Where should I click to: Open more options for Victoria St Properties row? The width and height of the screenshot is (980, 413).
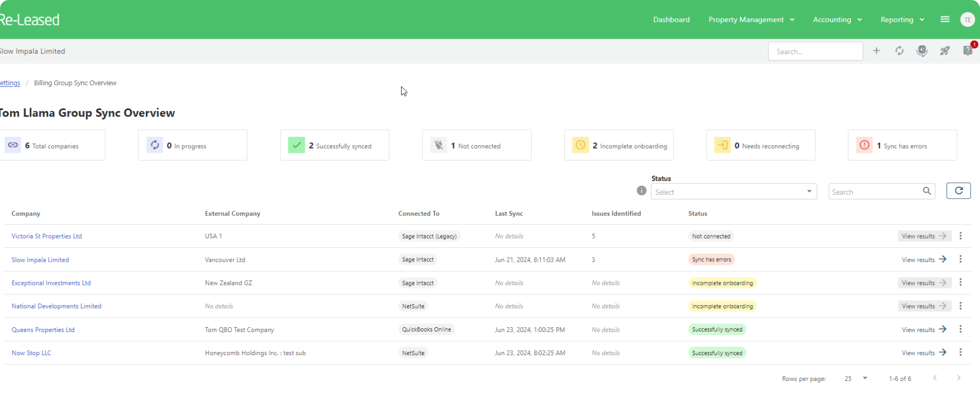coord(960,236)
